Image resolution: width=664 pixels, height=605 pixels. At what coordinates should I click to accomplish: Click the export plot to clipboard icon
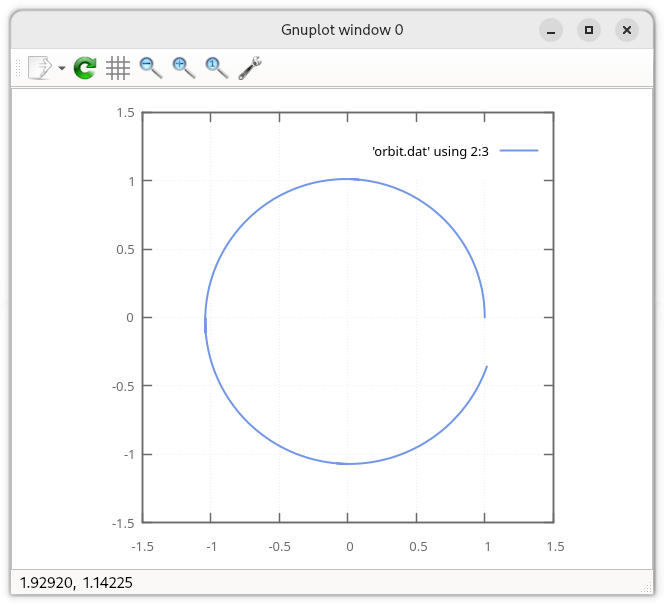[39, 68]
